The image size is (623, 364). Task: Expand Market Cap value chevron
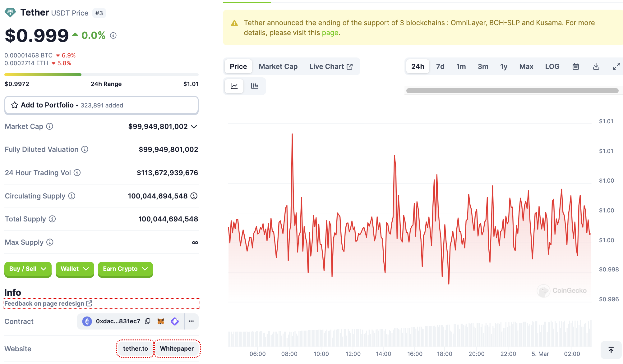194,127
